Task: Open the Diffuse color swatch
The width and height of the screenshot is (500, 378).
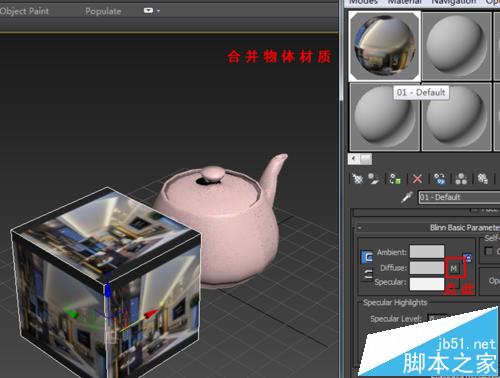Action: coord(427,267)
